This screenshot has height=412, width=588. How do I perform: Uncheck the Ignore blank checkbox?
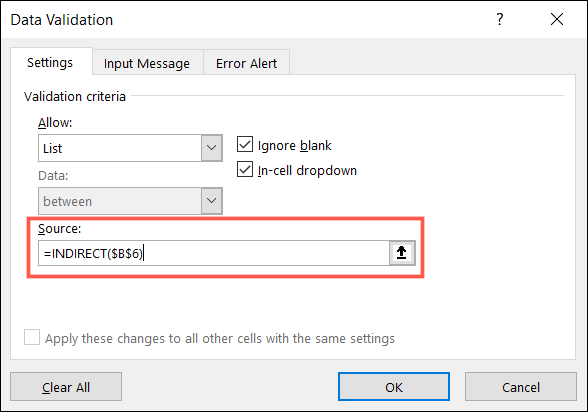coord(245,144)
